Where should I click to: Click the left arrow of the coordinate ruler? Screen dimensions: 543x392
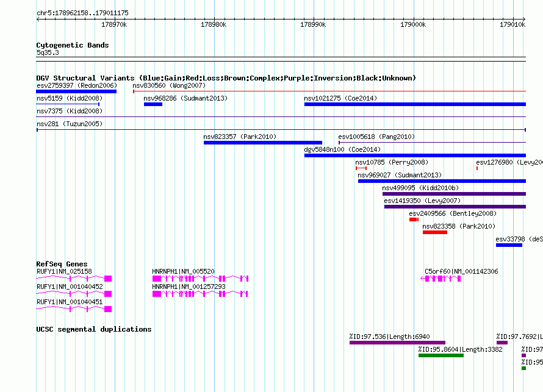38,19
